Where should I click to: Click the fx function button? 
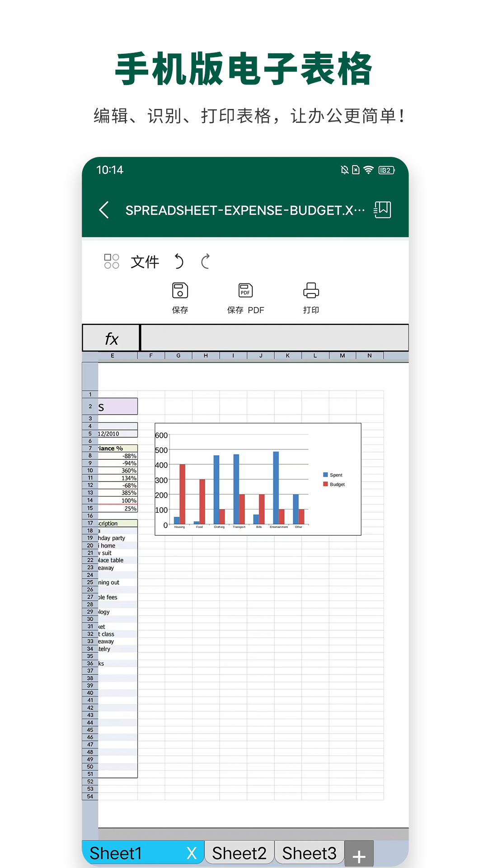click(111, 338)
